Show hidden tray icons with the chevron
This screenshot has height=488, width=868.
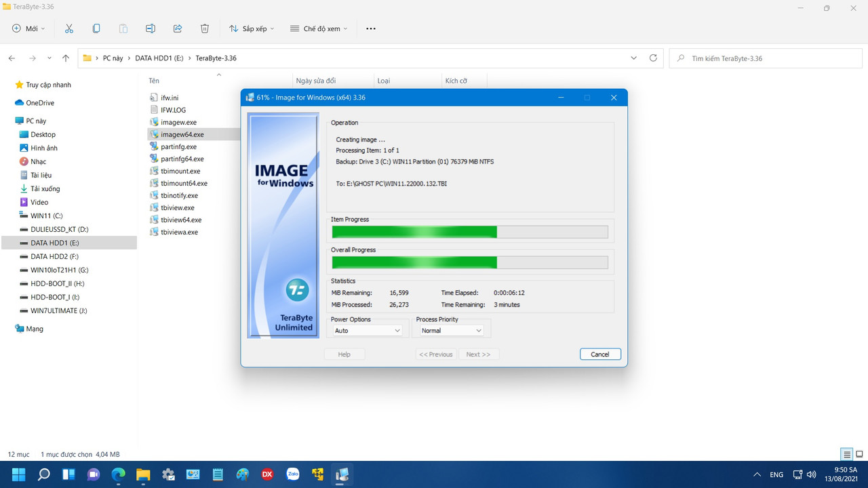(x=757, y=474)
